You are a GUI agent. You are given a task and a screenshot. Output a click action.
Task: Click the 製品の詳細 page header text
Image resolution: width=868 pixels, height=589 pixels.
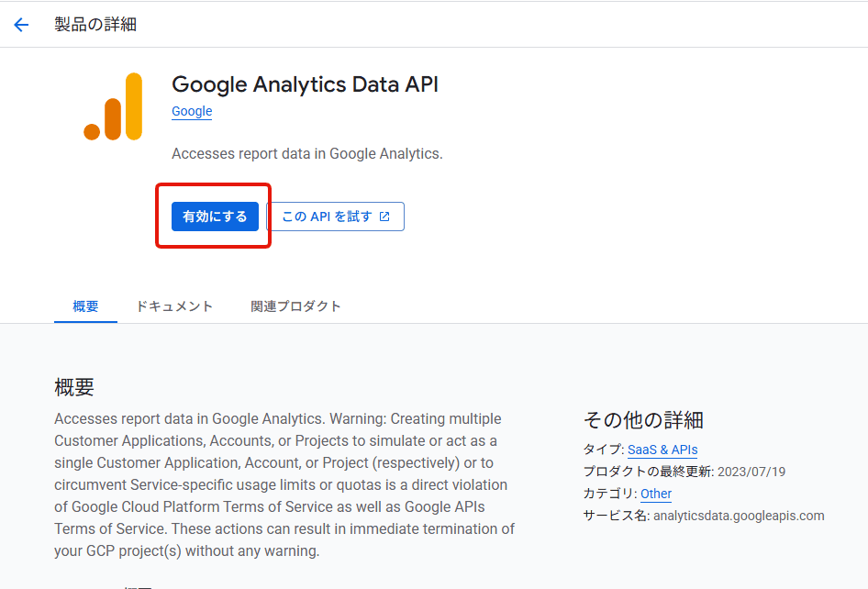[95, 25]
